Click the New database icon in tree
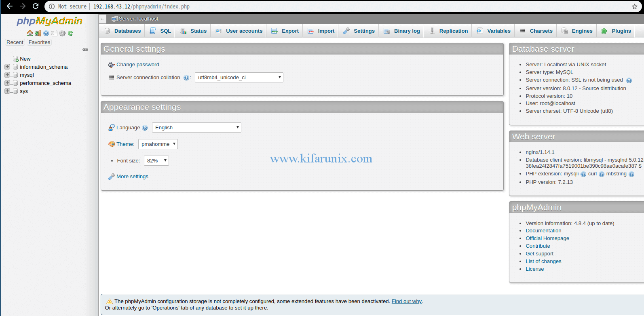The image size is (644, 316). pos(16,59)
